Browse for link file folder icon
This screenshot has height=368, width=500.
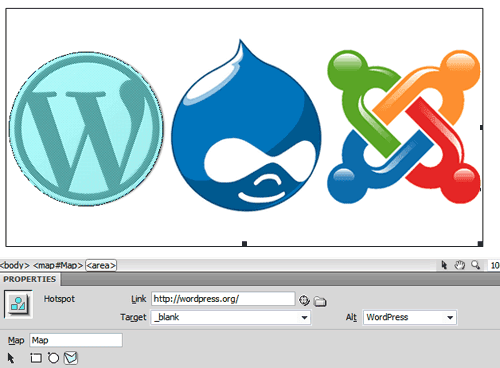320,301
